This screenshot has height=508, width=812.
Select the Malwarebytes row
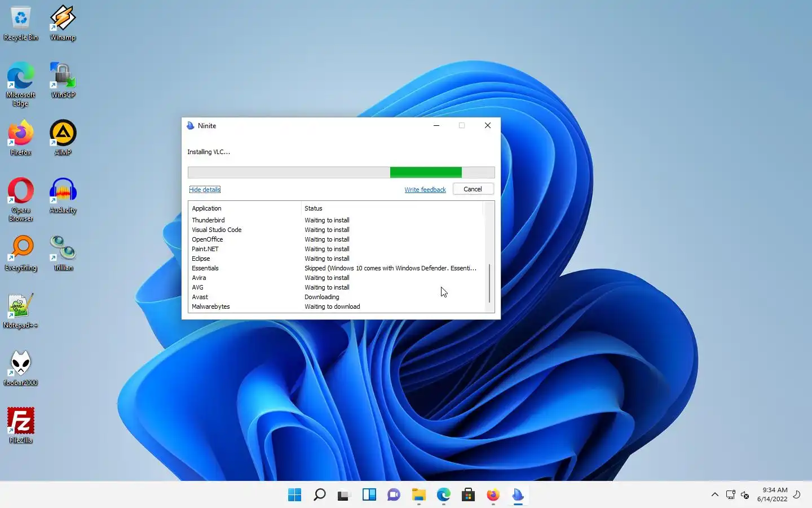337,306
